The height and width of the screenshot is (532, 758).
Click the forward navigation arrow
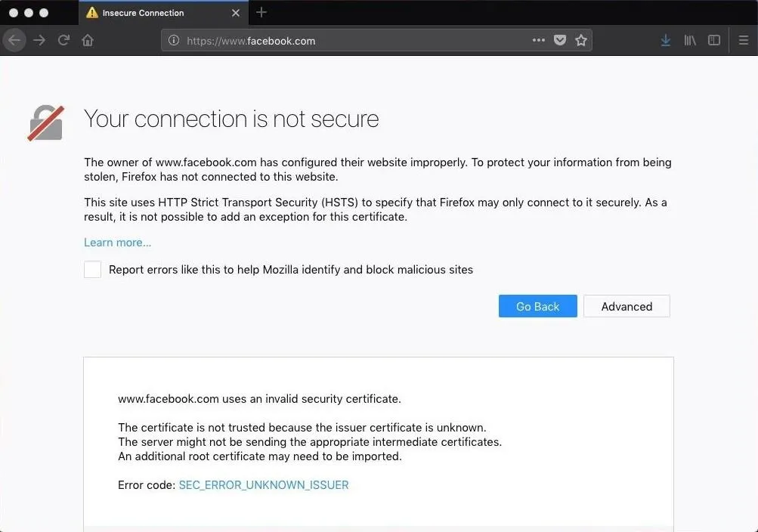coord(39,40)
